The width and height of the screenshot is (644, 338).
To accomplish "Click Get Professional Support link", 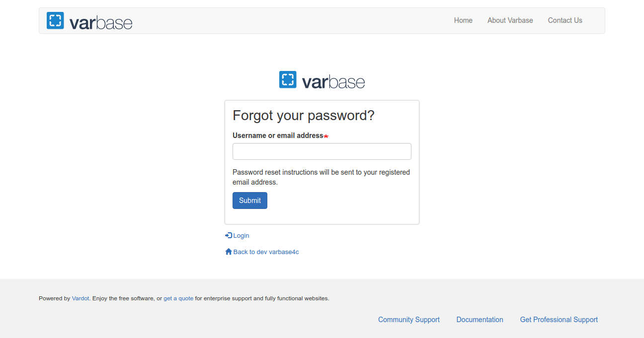I will (x=559, y=320).
